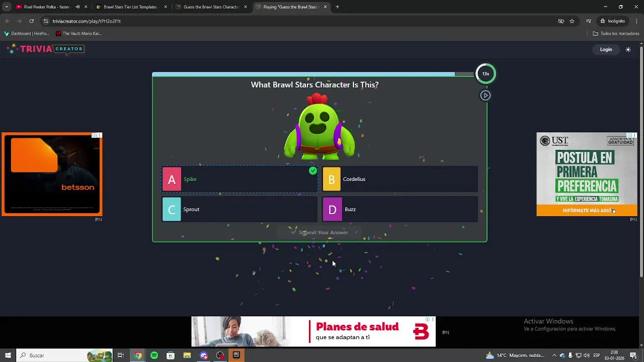Select answer D Buzz
644x362 pixels.
pyautogui.click(x=399, y=209)
